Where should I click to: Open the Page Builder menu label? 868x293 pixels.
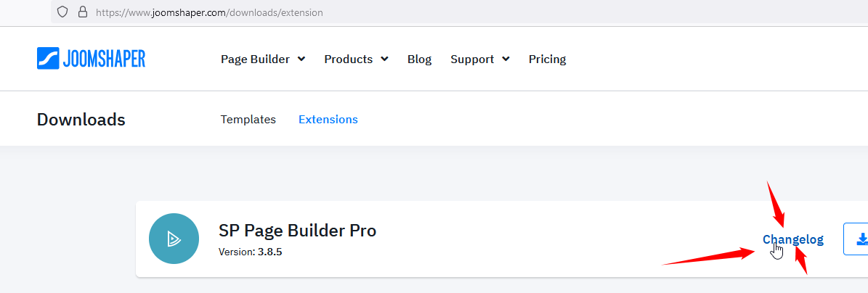coord(255,59)
